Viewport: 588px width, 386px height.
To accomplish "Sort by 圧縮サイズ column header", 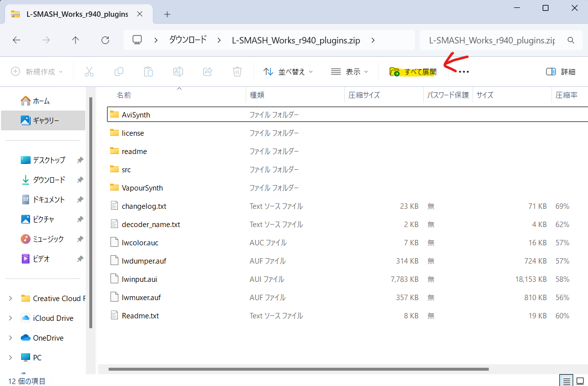I will tap(364, 95).
